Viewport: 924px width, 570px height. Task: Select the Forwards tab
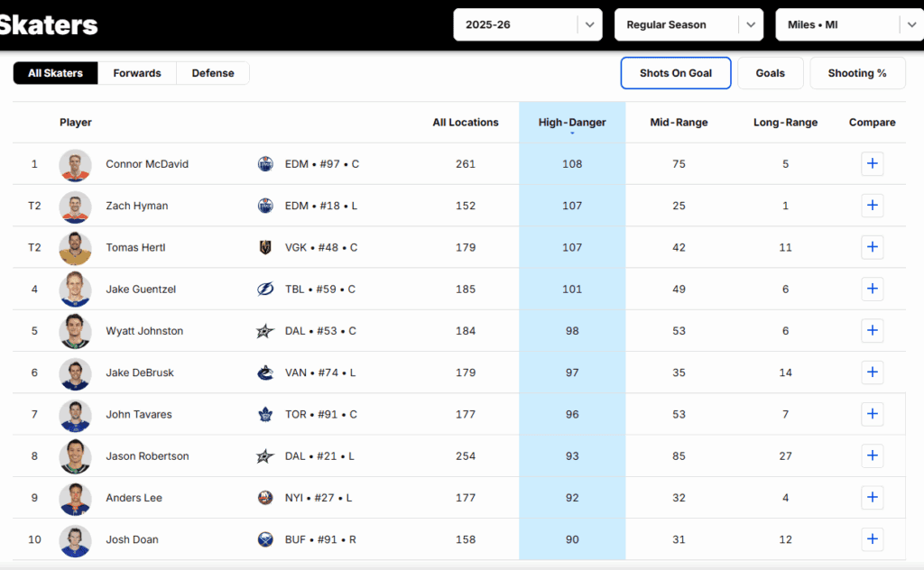(137, 73)
